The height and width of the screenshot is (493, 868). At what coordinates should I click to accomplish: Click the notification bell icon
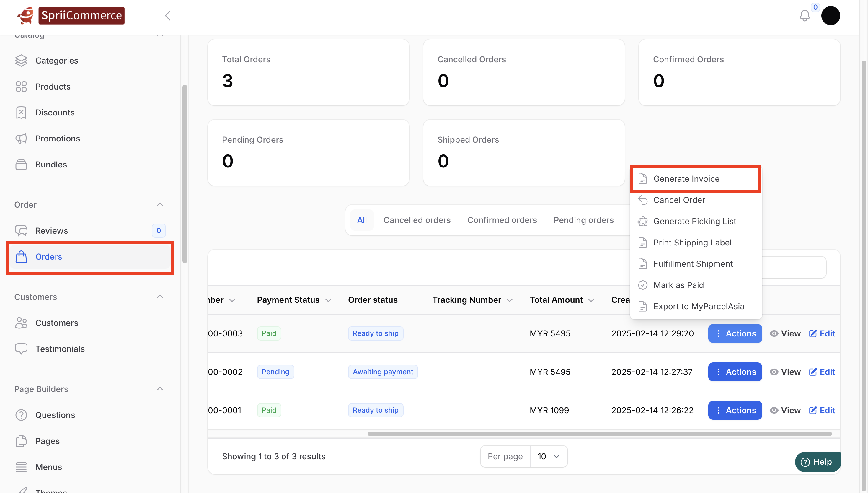(x=805, y=16)
